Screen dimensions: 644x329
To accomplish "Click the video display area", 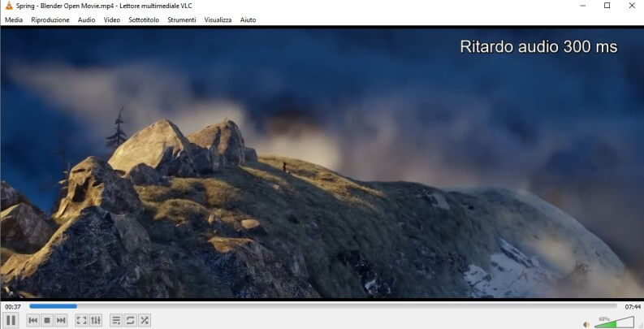I will point(322,163).
